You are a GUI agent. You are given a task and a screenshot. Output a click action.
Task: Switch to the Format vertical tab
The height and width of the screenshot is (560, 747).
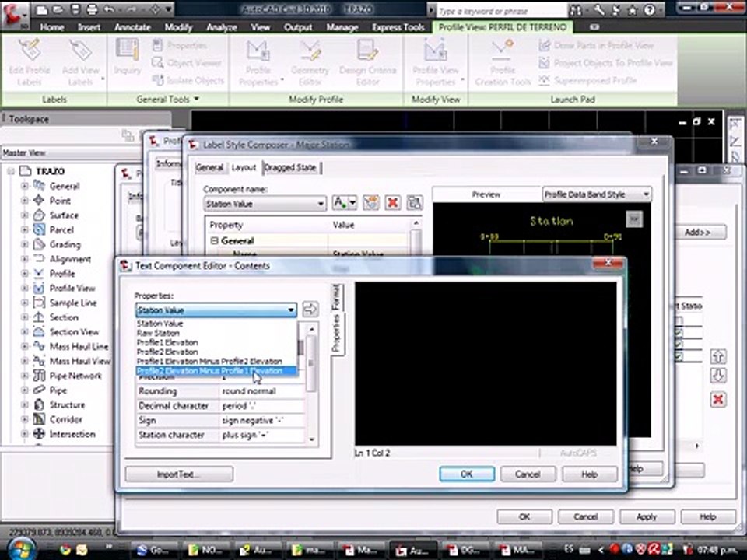[x=336, y=297]
